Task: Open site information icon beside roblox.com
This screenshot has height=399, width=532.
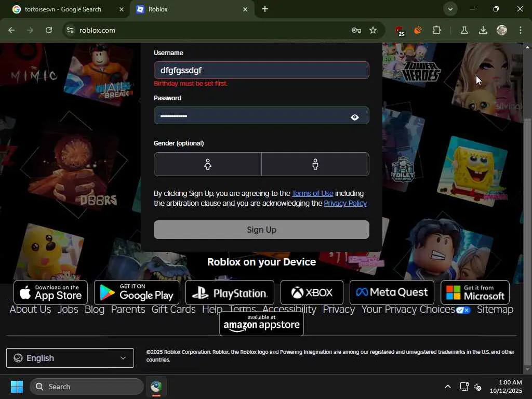Action: click(x=70, y=30)
